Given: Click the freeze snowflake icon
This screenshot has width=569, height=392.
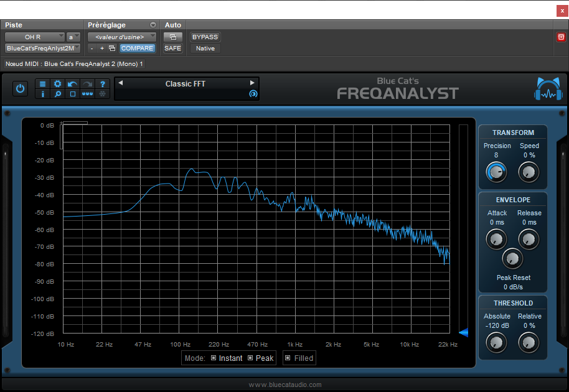Looking at the screenshot, I should point(101,94).
